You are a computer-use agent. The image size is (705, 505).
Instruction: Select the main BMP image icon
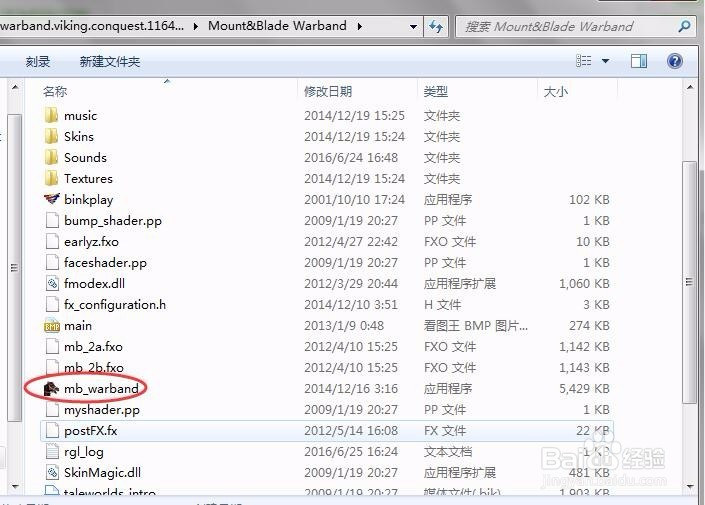pyautogui.click(x=52, y=326)
